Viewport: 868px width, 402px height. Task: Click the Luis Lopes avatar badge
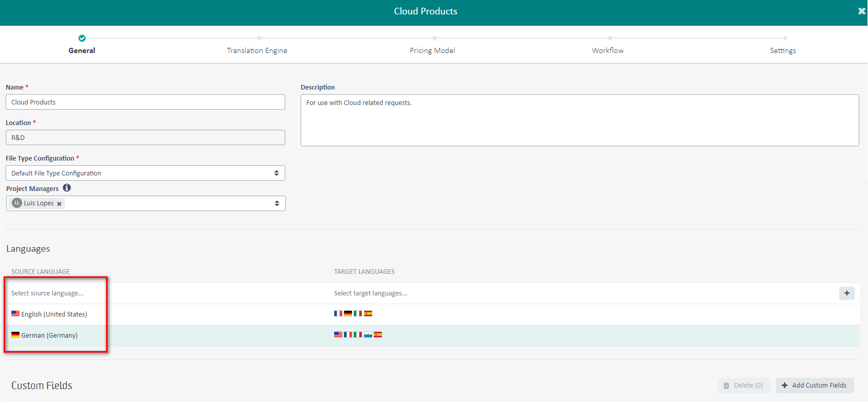point(17,203)
